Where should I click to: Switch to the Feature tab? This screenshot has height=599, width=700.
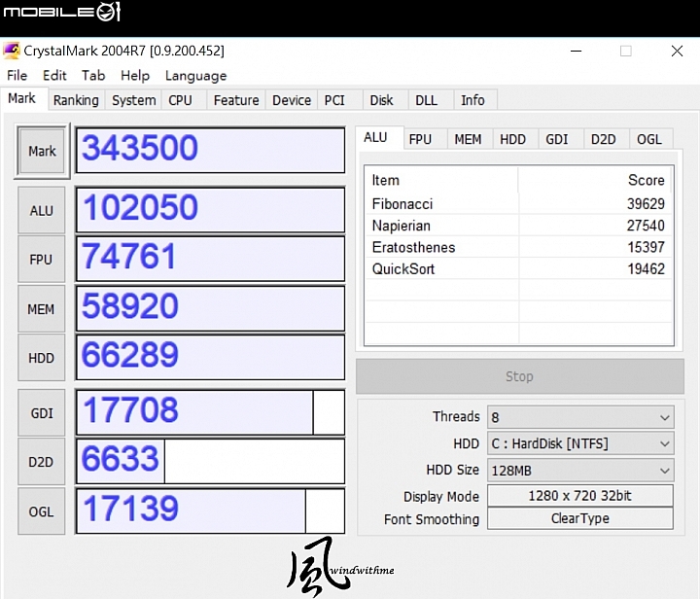coord(236,100)
